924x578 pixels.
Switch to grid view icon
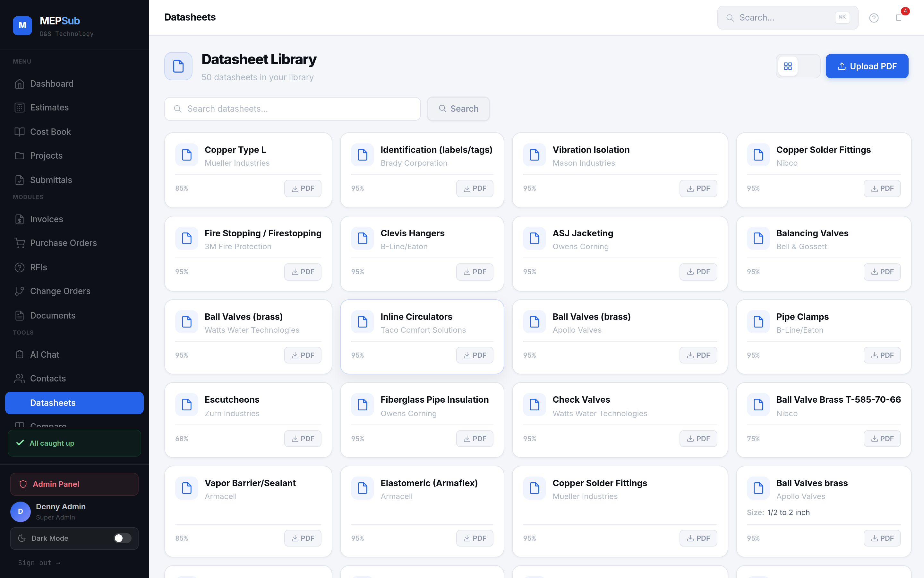click(788, 66)
